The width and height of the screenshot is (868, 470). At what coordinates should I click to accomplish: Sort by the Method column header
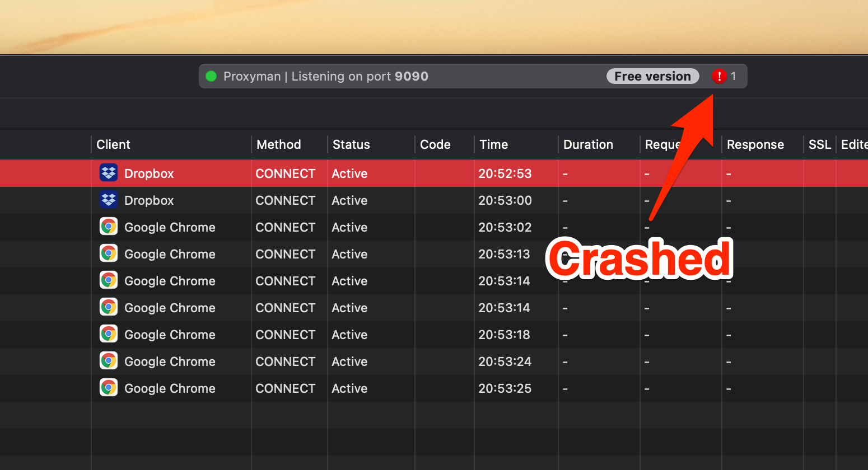pyautogui.click(x=279, y=144)
